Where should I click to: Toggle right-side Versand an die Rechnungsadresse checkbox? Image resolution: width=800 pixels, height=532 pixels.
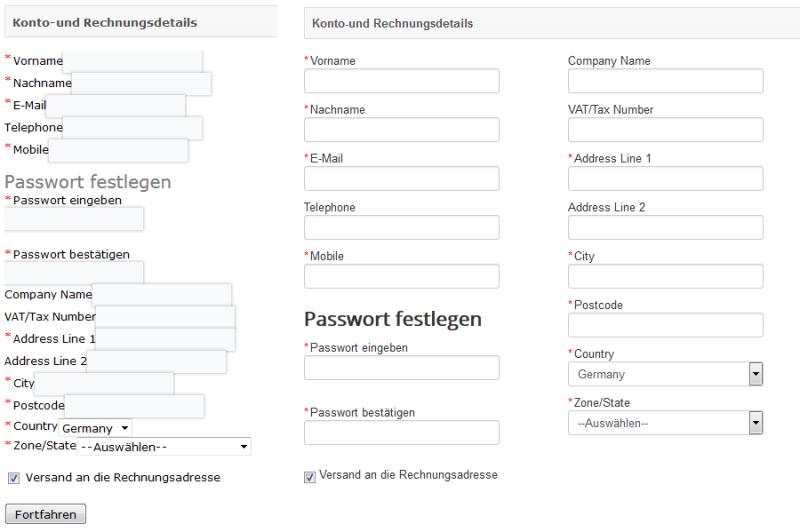(310, 476)
